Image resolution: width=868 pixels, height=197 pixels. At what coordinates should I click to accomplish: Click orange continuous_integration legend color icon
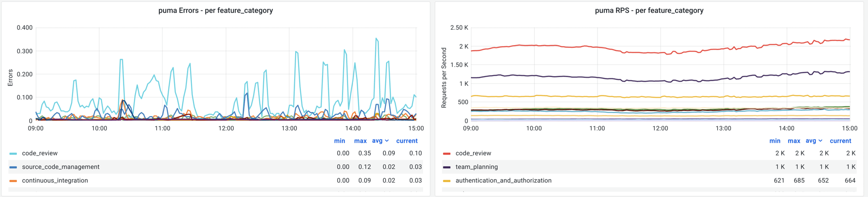[13, 181]
